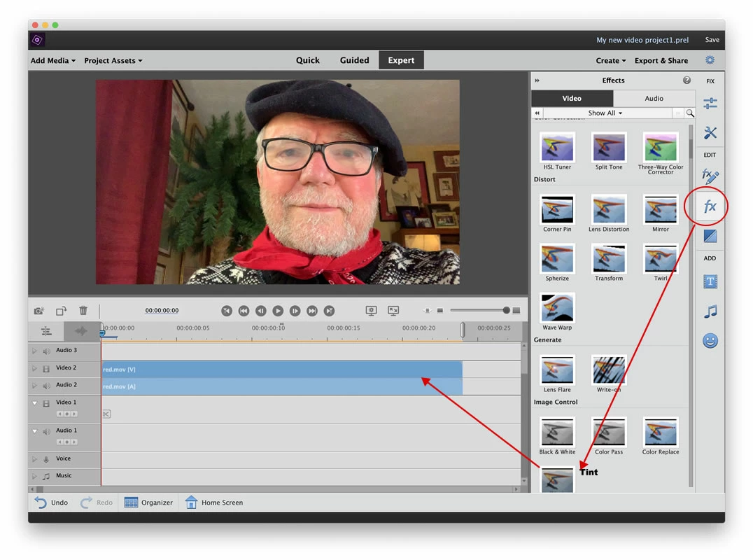The height and width of the screenshot is (560, 753).
Task: Open the Tools panel wrench icon
Action: (710, 132)
